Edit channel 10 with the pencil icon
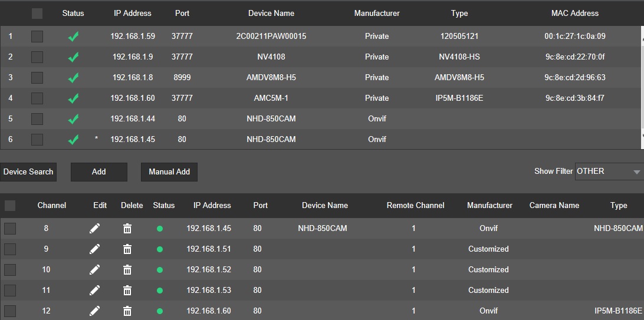The height and width of the screenshot is (320, 644). (94, 269)
